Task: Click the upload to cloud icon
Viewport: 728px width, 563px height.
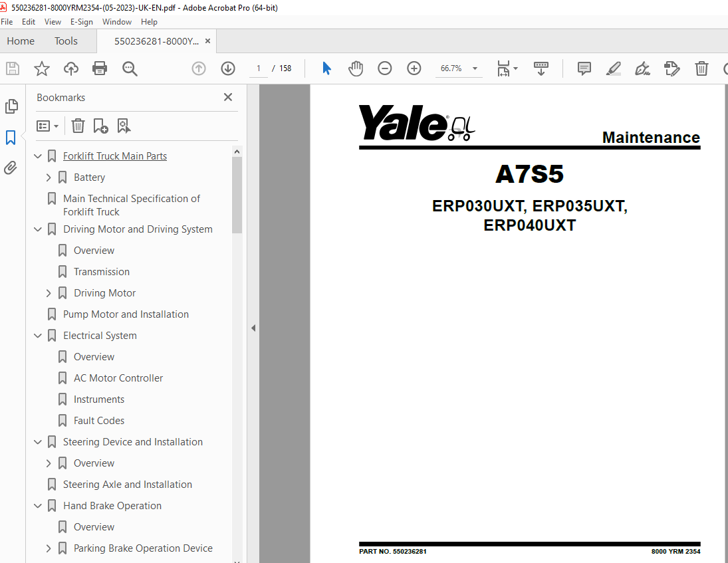Action: click(71, 68)
